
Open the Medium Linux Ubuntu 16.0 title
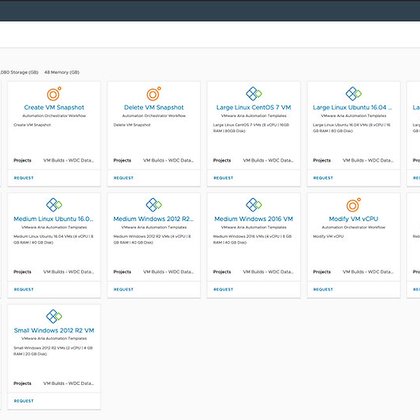(53, 219)
